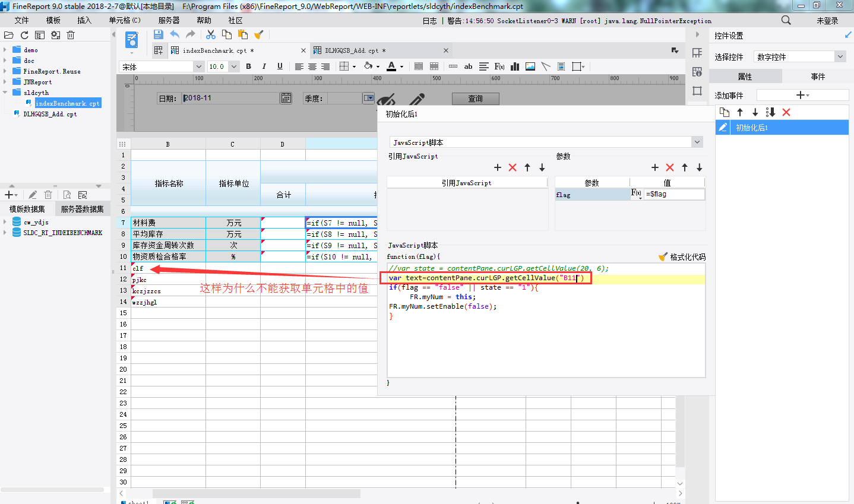
Task: Click the merge cells icon
Action: point(419,66)
